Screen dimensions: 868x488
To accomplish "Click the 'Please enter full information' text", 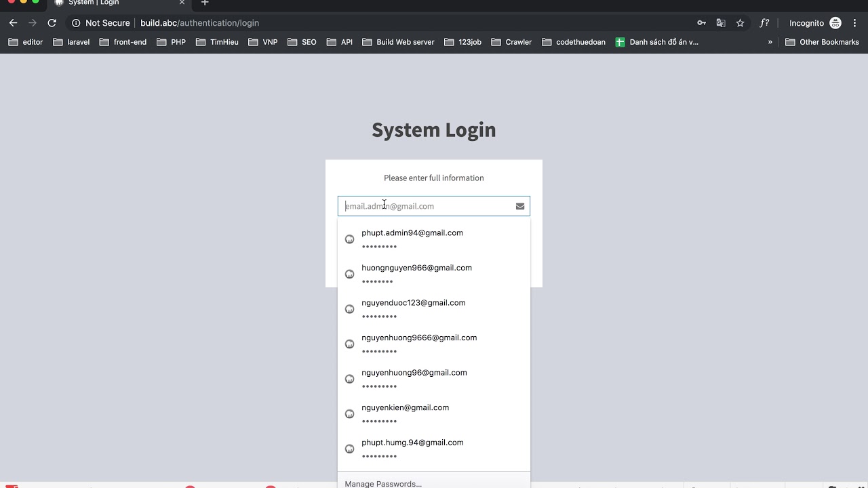I will pyautogui.click(x=434, y=178).
